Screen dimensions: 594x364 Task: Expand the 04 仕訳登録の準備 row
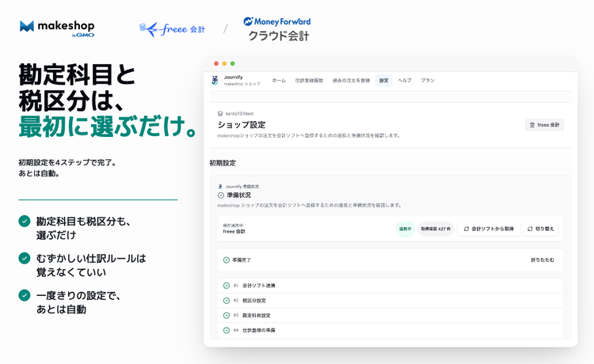tap(390, 330)
